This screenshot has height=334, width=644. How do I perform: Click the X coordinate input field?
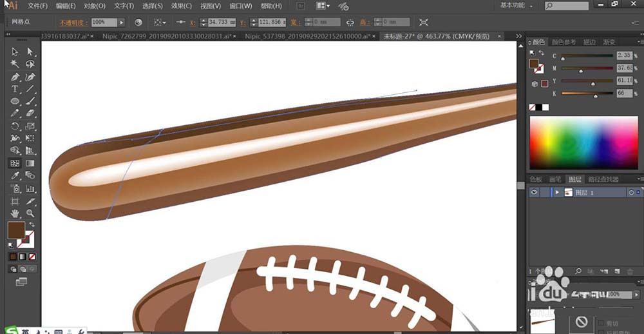point(223,22)
